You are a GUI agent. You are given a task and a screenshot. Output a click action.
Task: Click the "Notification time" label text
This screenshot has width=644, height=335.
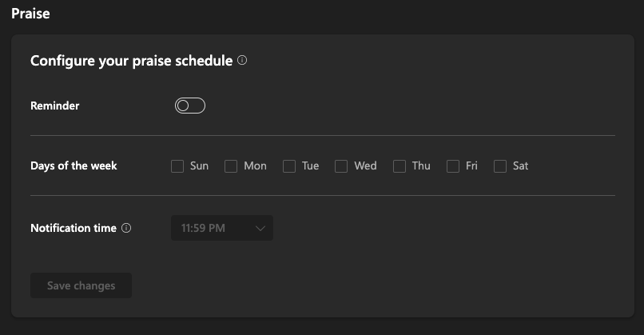pos(73,228)
